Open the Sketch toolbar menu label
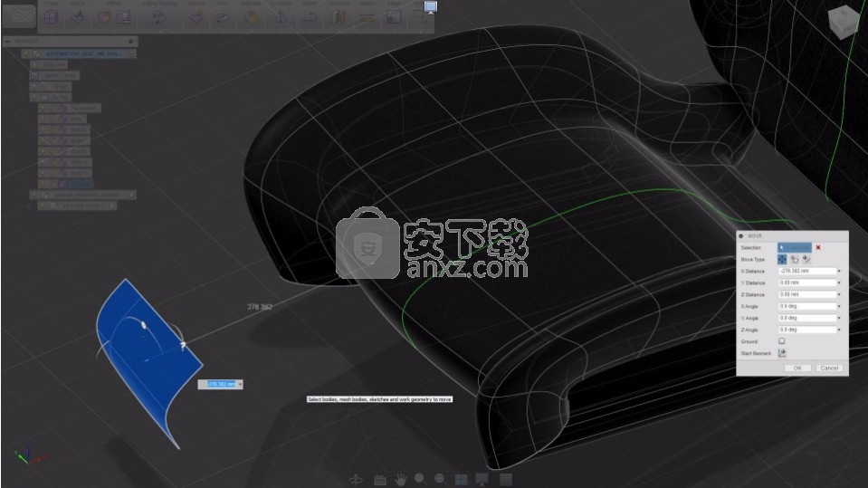868x488 pixels. (310, 4)
